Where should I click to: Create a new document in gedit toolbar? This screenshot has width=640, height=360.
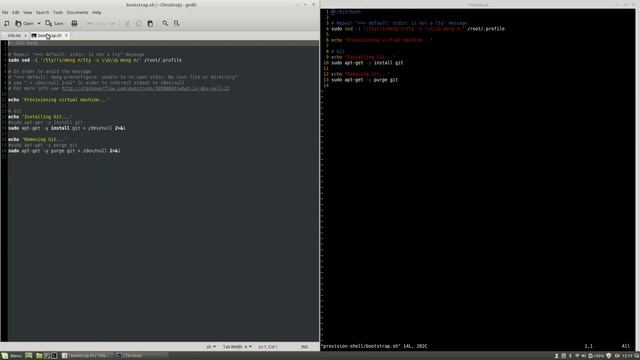coord(7,23)
